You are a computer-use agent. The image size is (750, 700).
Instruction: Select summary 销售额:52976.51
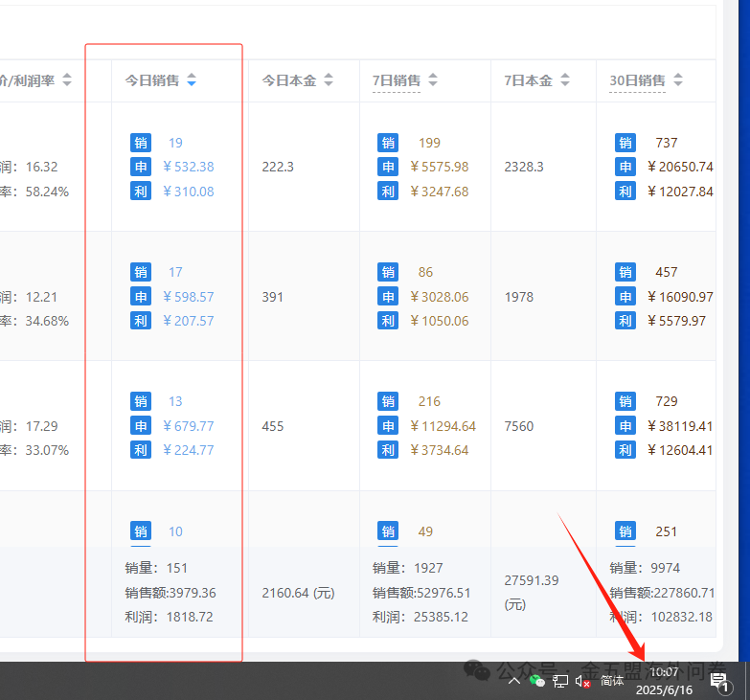(421, 593)
